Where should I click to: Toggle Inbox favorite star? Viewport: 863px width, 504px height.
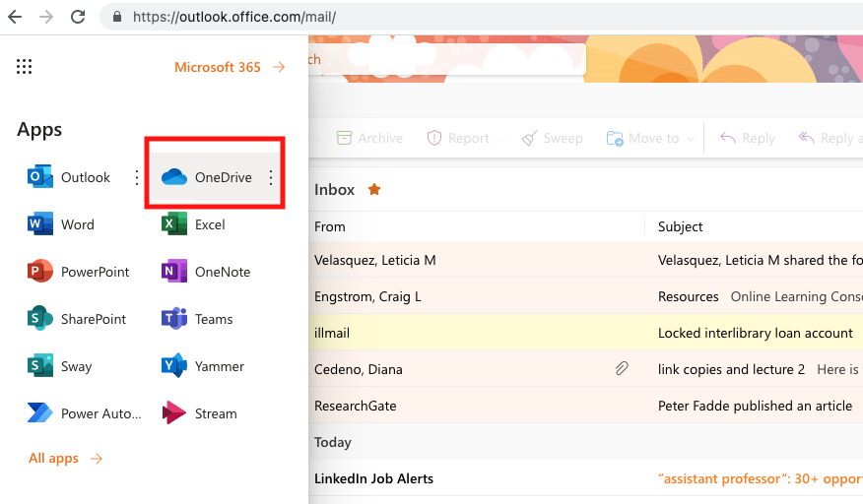(374, 189)
